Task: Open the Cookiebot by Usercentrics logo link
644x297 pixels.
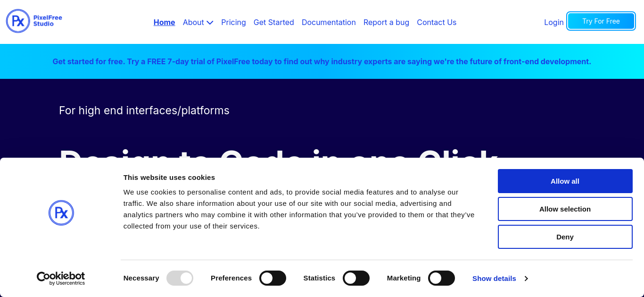Action: tap(61, 279)
